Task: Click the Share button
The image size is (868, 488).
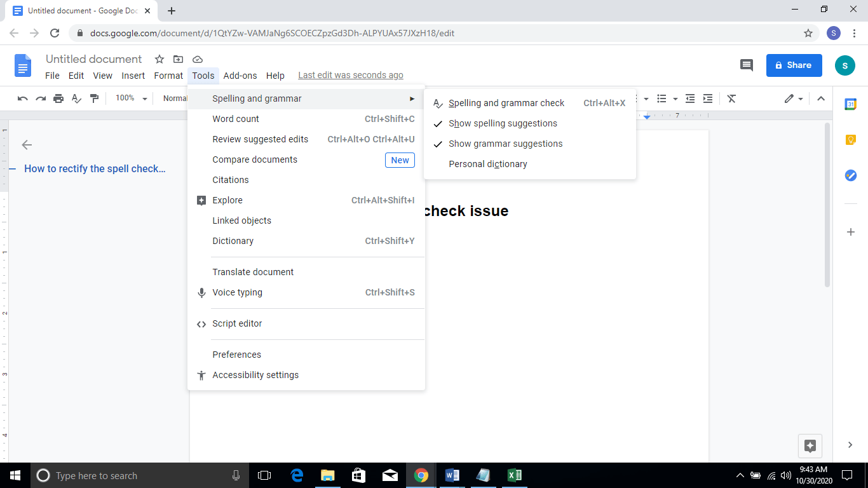Action: click(x=794, y=65)
